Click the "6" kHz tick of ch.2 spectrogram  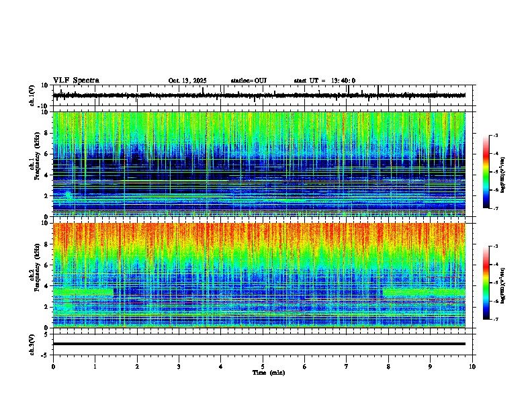coord(46,265)
